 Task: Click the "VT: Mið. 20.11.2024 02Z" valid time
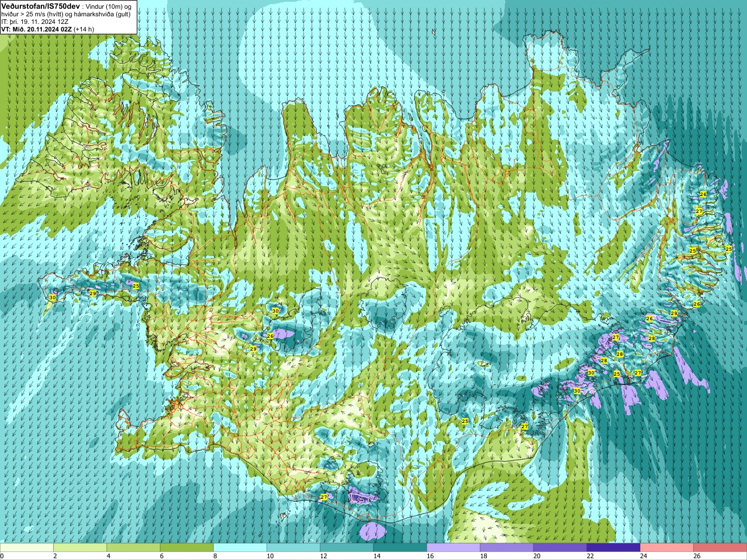tap(36, 29)
